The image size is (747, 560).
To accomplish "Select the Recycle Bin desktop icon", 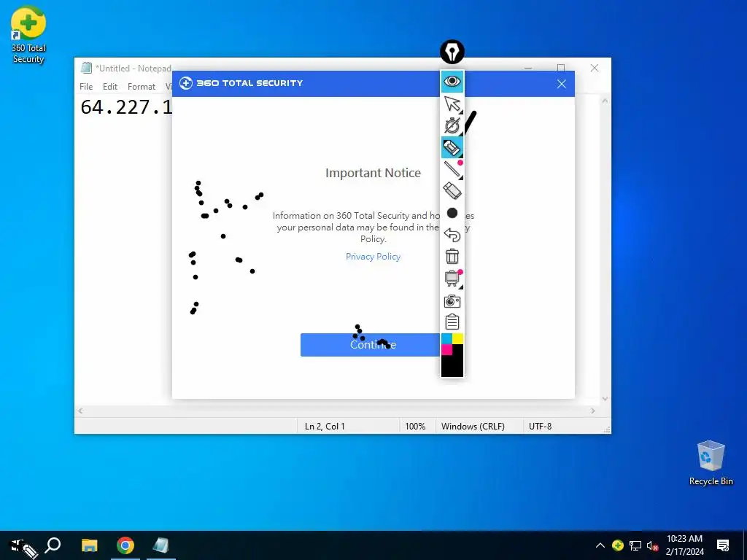I will pyautogui.click(x=711, y=463).
